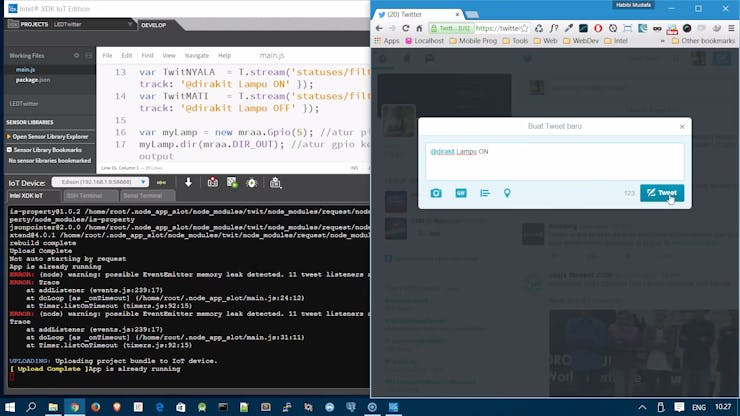Click the download arrow icon in IoT toolbar
Screen dimensions: 740x416
[188, 182]
